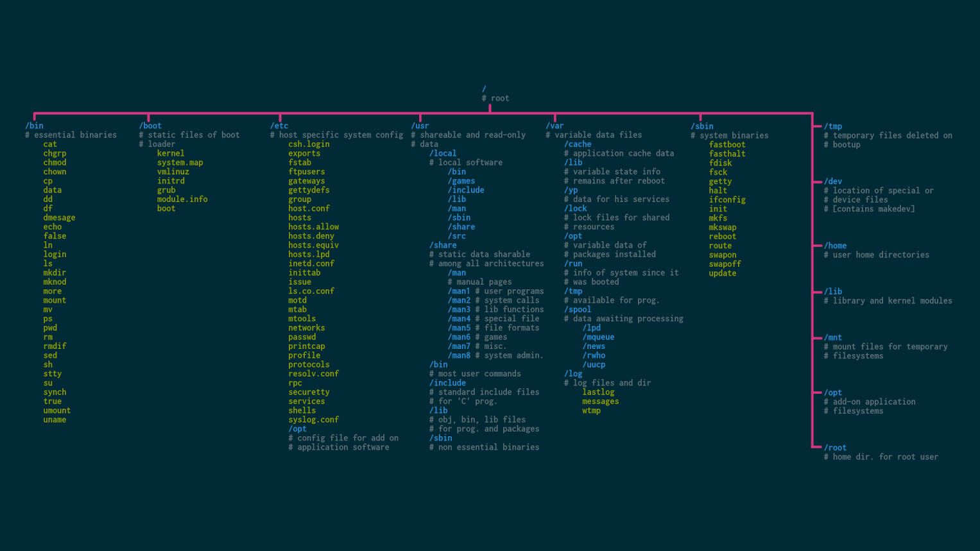980x551 pixels.
Task: Select 'dmesage' in the essential binaries
Action: point(59,217)
